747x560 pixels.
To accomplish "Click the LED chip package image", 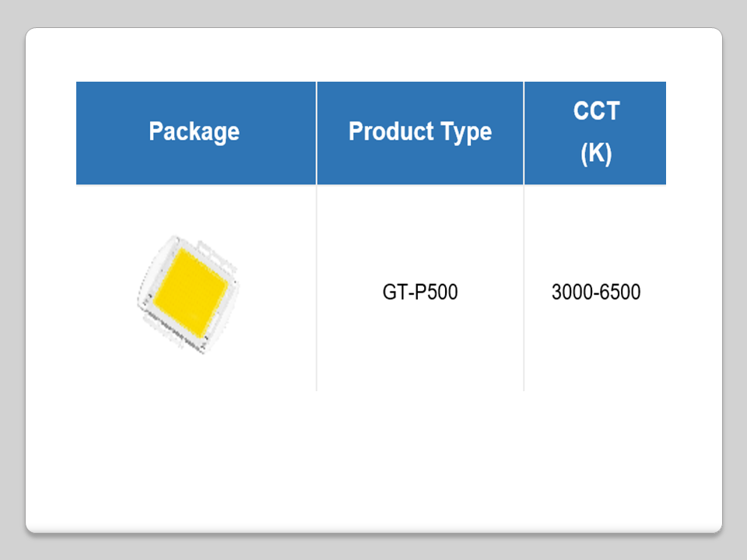I will (189, 292).
